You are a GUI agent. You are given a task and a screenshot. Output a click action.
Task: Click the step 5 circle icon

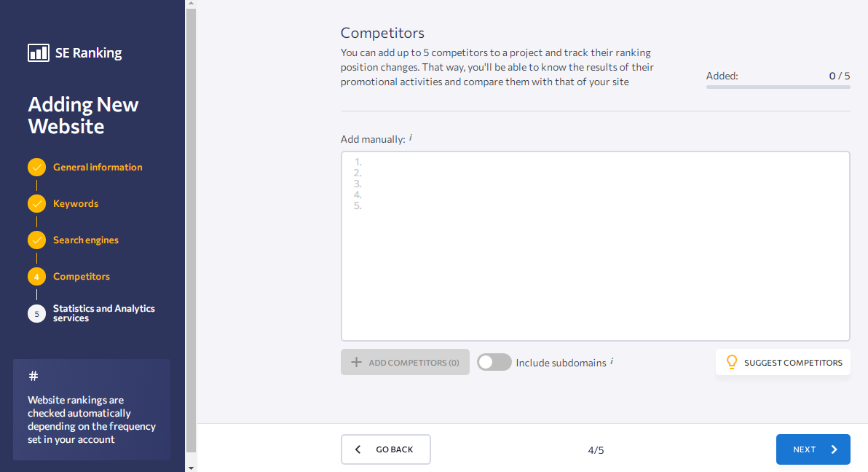(x=36, y=313)
